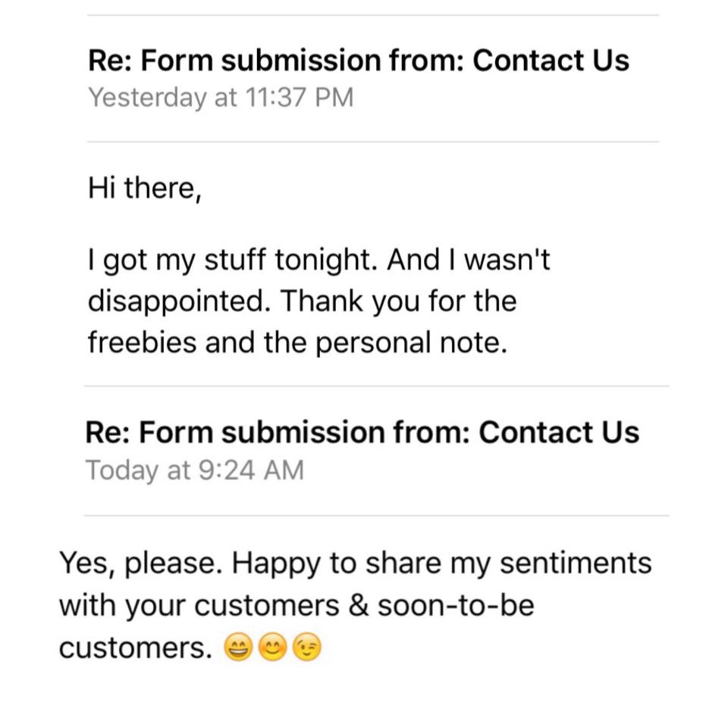Click the Today at 9:24 AM timestamp
728x728 pixels.
tap(194, 470)
